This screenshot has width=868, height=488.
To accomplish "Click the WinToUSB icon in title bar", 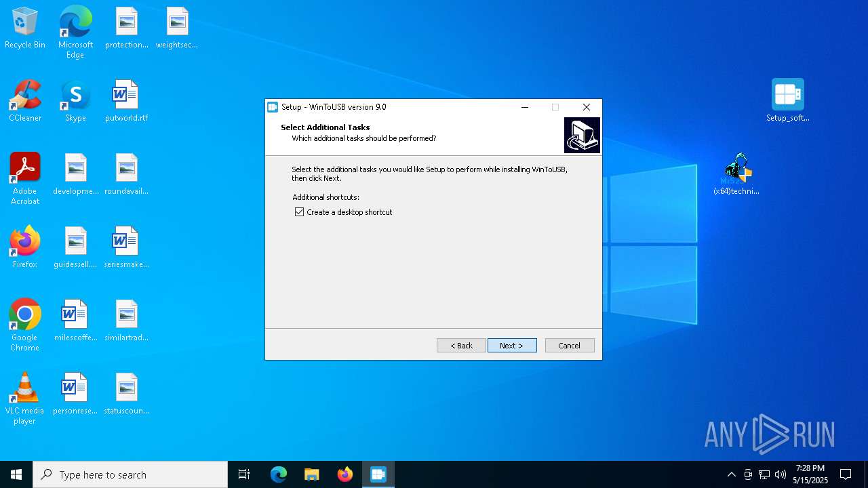I will pos(273,107).
